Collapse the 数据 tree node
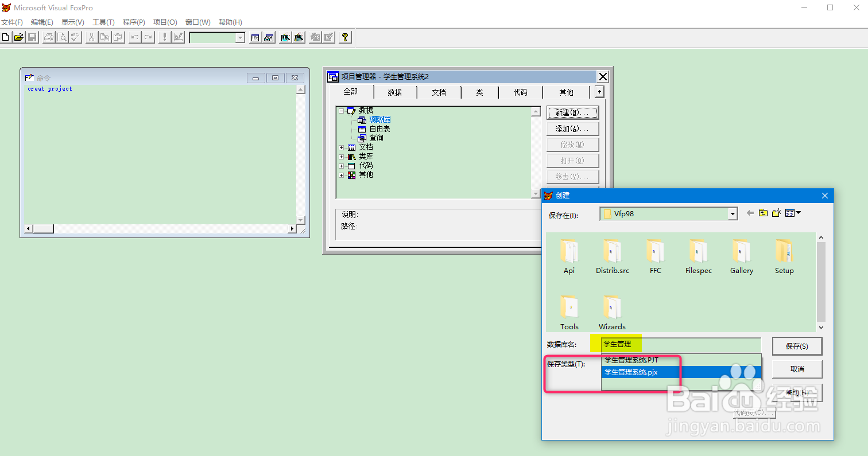Viewport: 868px width, 456px height. pos(342,111)
